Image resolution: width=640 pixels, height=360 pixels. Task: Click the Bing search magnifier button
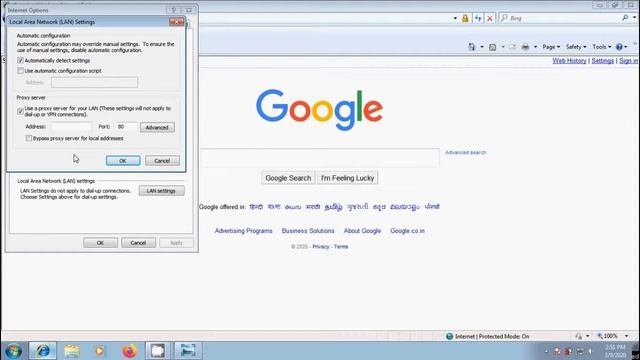click(x=625, y=18)
